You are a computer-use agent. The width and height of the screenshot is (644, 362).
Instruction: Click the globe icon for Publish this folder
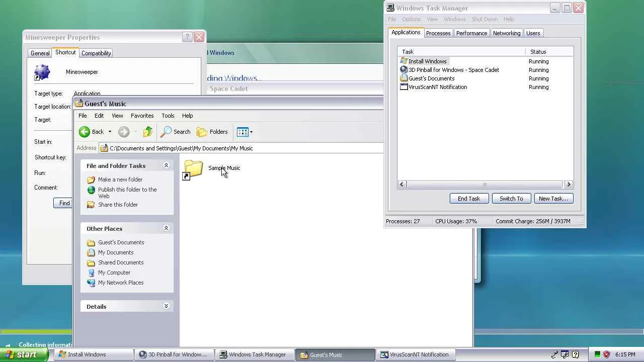coord(91,190)
